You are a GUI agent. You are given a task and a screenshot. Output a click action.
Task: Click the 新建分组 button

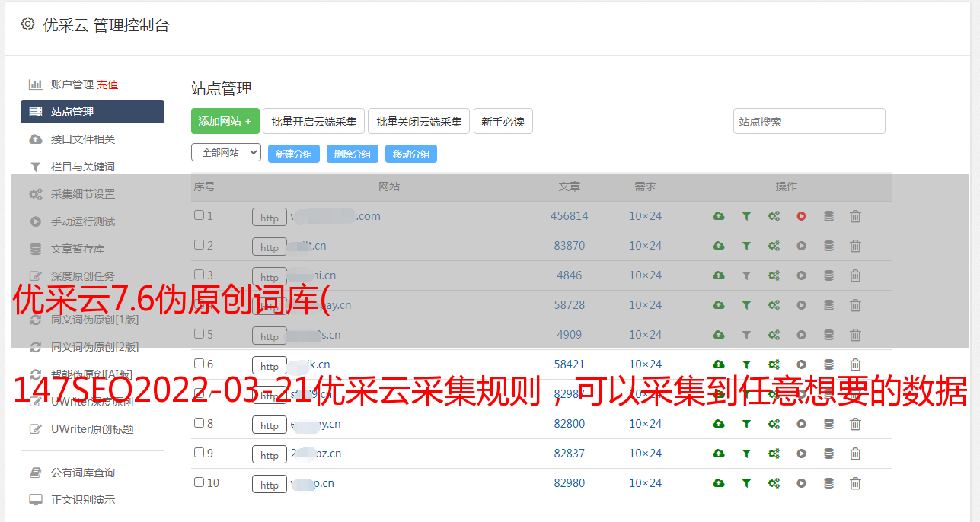(x=294, y=154)
